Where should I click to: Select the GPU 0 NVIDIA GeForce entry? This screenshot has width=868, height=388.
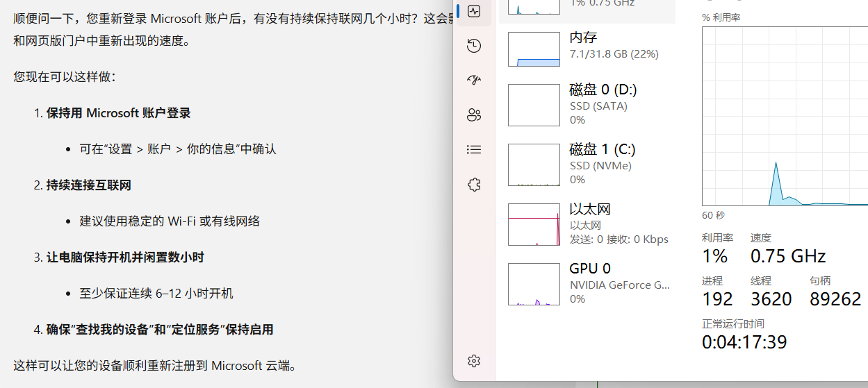587,283
